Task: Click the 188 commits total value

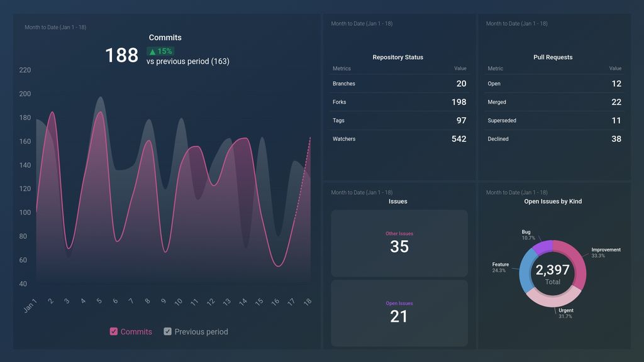Action: tap(121, 55)
